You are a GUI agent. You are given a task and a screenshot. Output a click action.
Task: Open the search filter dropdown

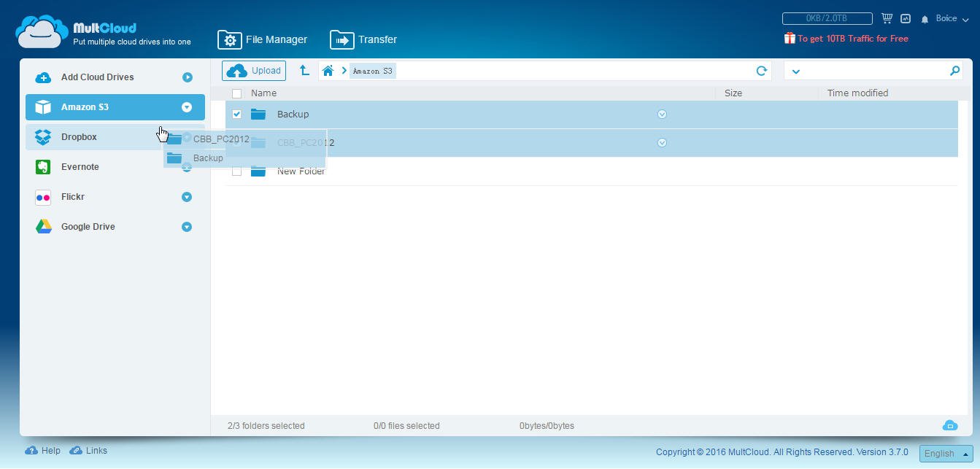[x=796, y=71]
